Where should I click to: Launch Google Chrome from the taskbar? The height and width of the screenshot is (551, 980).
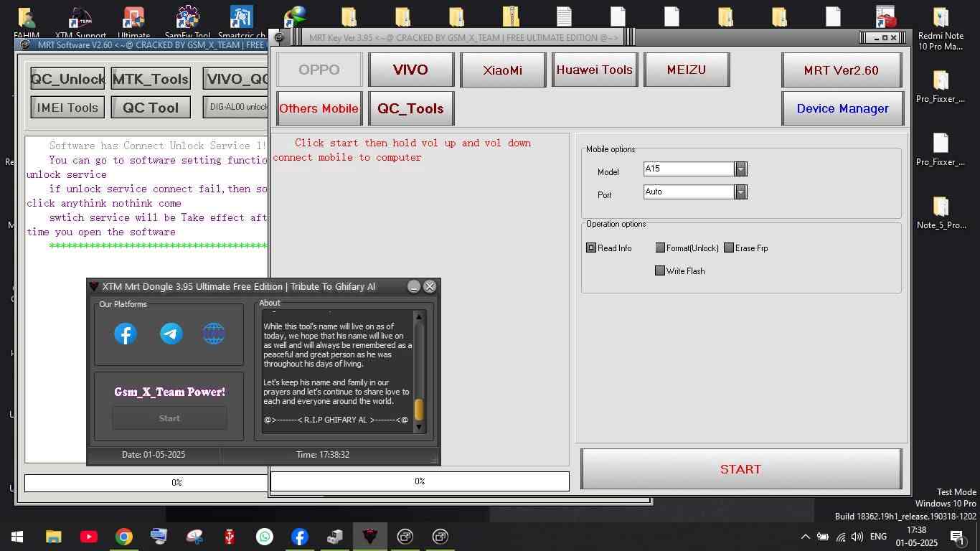click(x=124, y=536)
